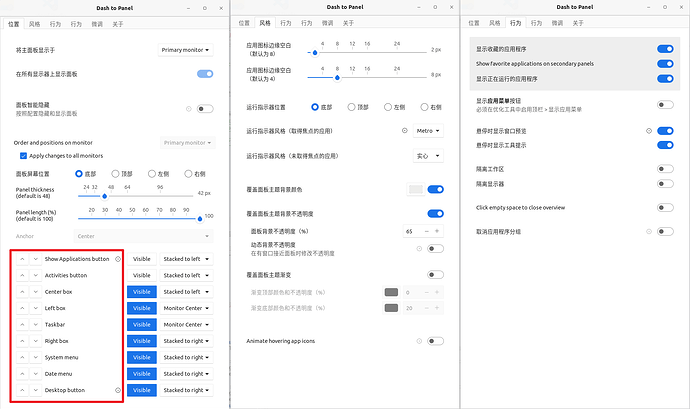This screenshot has width=690, height=409.
Task: Move Activities button row up
Action: (22, 275)
